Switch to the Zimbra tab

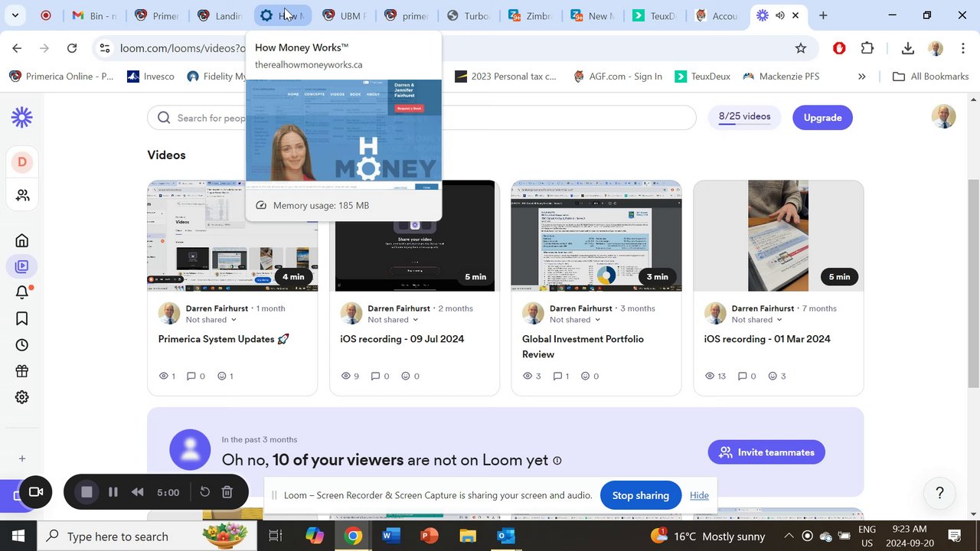pyautogui.click(x=531, y=15)
